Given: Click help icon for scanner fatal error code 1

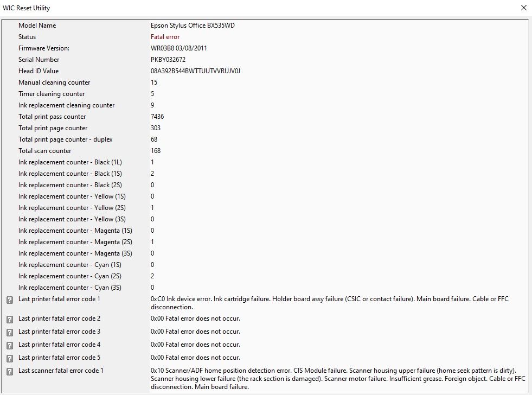Looking at the screenshot, I should pyautogui.click(x=10, y=371).
